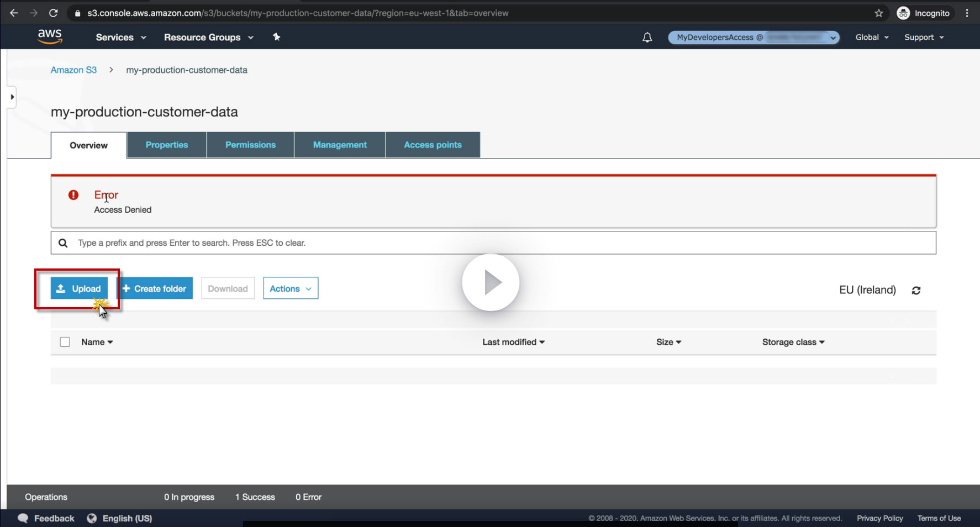
Task: Switch to the Access points tab
Action: coord(433,145)
